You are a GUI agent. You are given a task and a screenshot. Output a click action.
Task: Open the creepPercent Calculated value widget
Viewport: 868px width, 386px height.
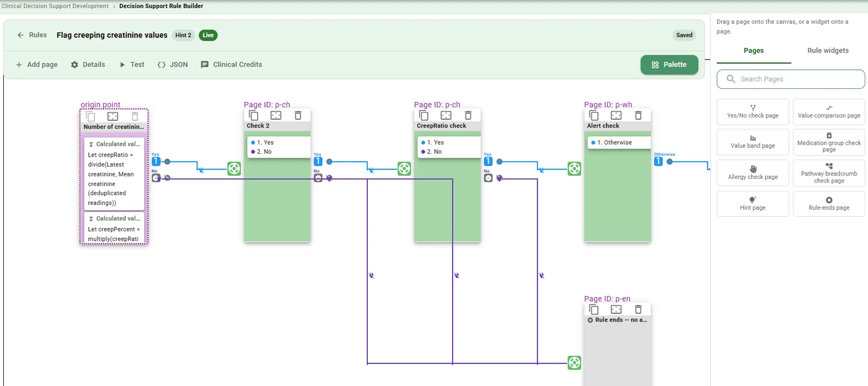point(114,228)
